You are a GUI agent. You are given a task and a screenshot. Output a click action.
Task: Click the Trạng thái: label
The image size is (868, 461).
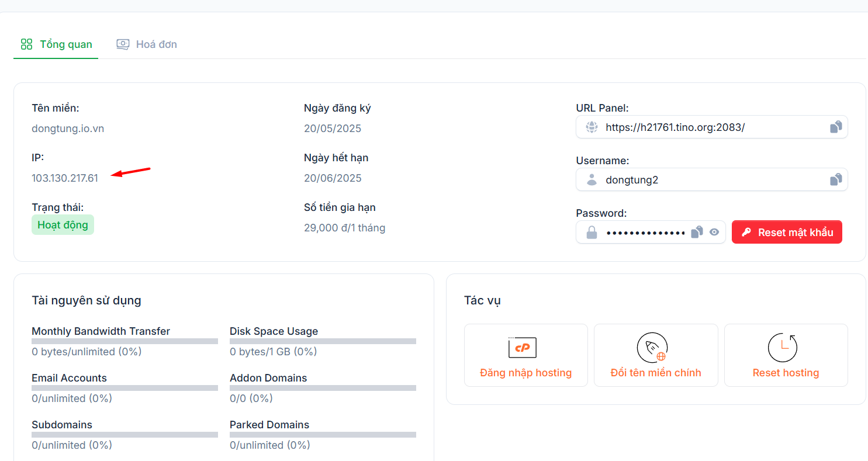pyautogui.click(x=57, y=207)
